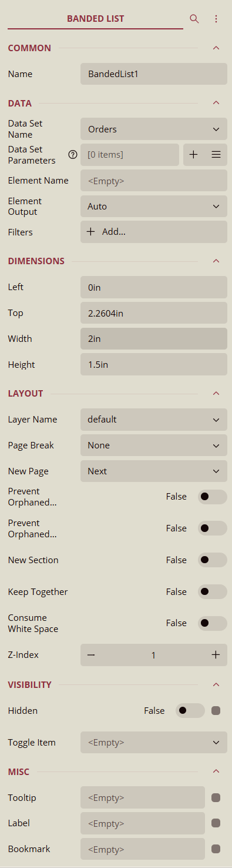The width and height of the screenshot is (232, 868).
Task: Click the Element Name input field
Action: point(154,181)
